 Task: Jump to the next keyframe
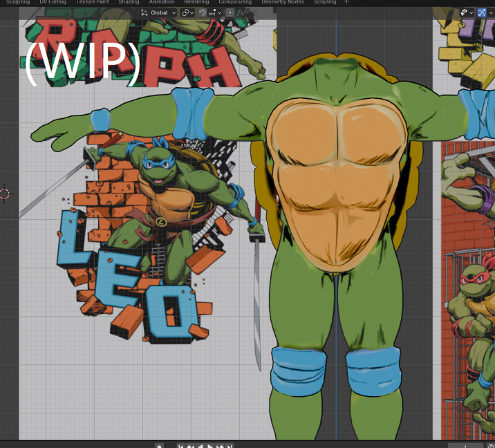coord(220,447)
